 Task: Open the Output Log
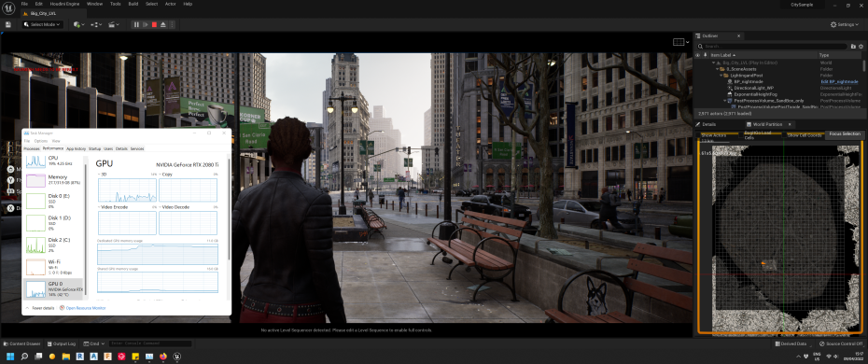coord(61,343)
